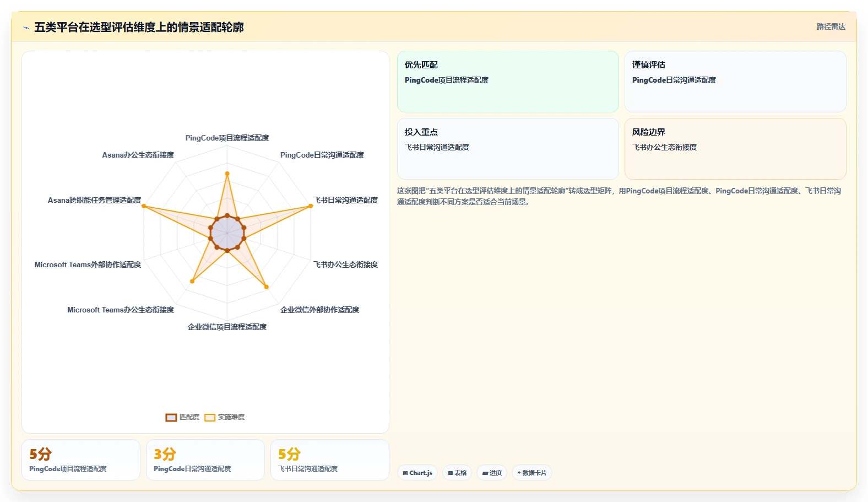The image size is (868, 502).
Task: Click the 飞书办公生态衔接度 radar axis label
Action: [x=345, y=265]
